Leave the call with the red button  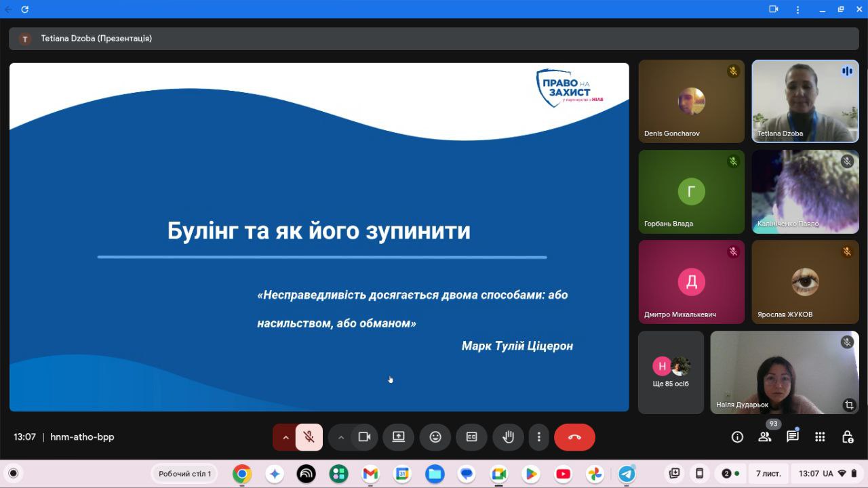[x=574, y=437]
